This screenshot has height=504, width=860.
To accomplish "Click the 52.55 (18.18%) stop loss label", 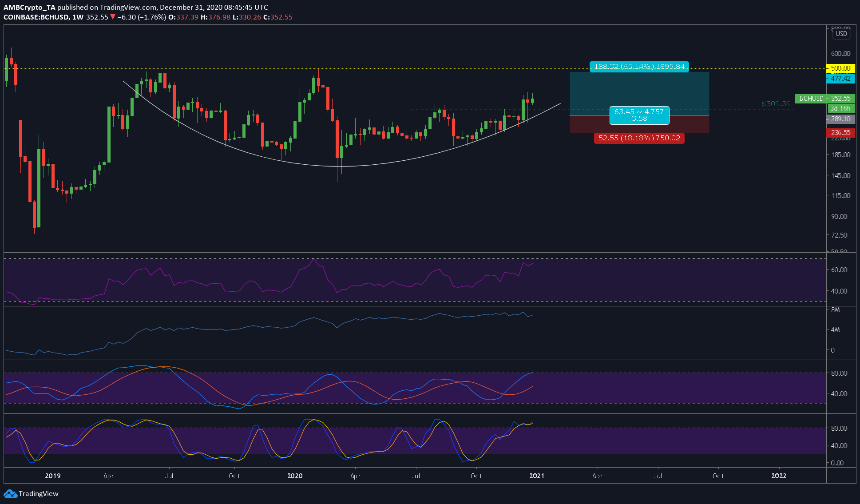I will [x=639, y=138].
